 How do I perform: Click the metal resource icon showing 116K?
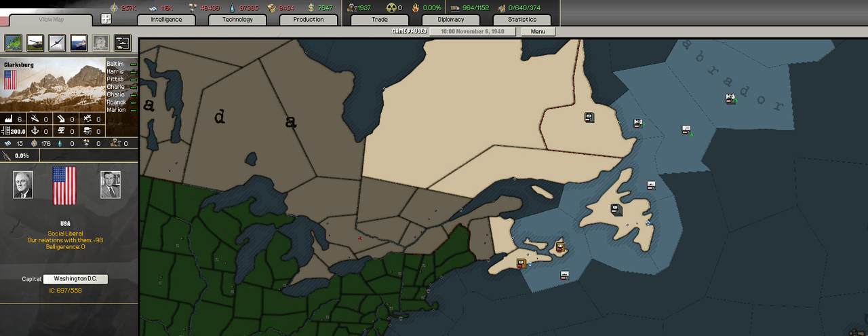click(153, 7)
